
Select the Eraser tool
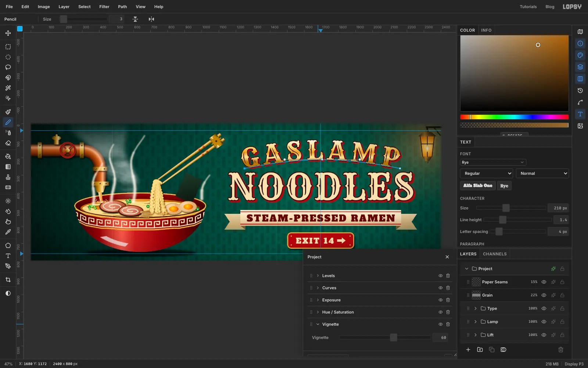(x=8, y=143)
